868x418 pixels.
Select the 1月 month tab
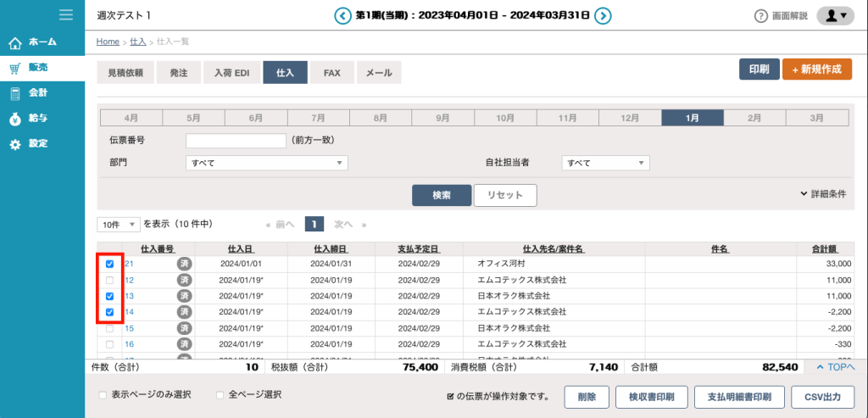[693, 118]
